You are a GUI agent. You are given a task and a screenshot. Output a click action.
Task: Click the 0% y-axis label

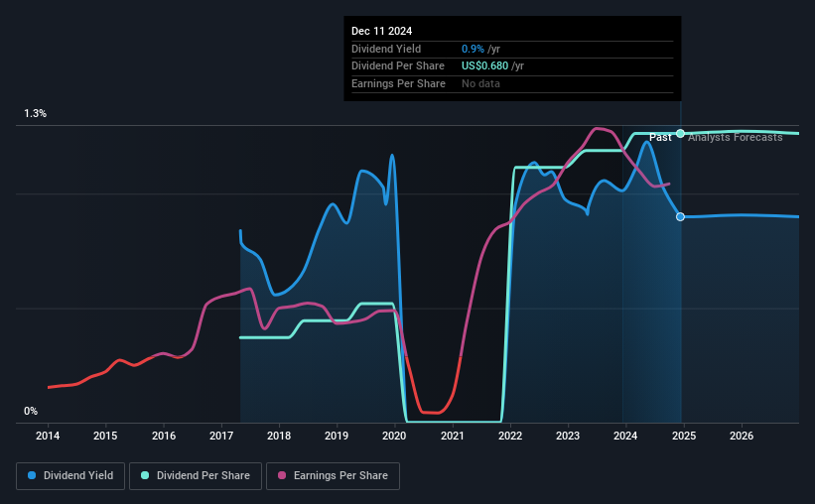(31, 411)
